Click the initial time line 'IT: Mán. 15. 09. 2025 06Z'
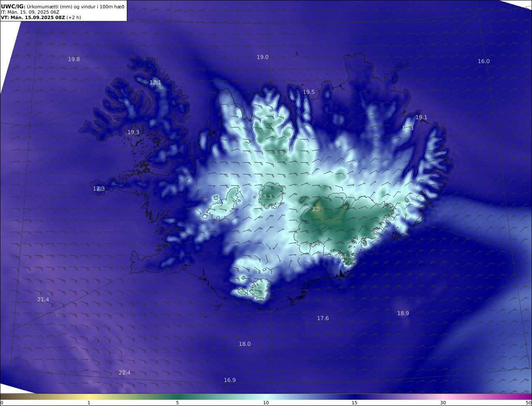 pyautogui.click(x=30, y=12)
